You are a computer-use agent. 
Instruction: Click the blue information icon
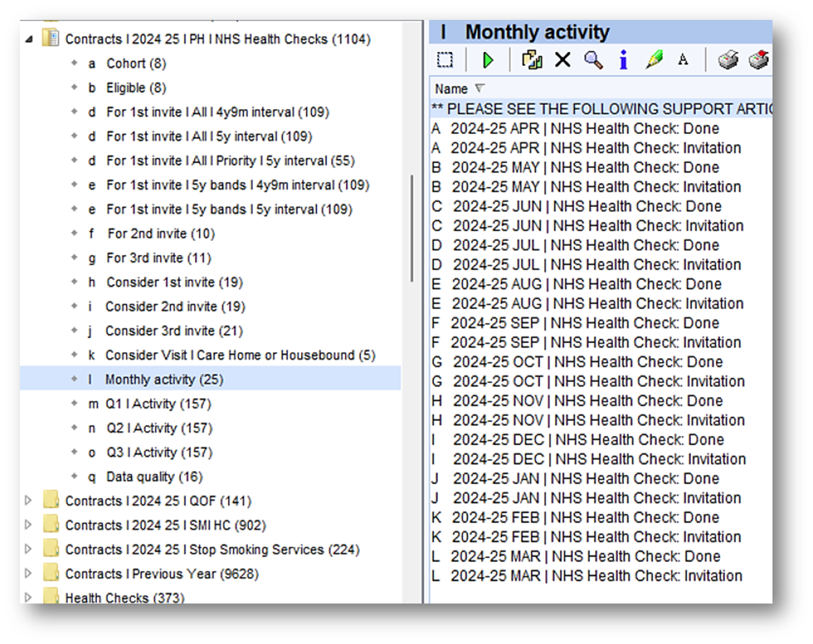click(x=623, y=60)
